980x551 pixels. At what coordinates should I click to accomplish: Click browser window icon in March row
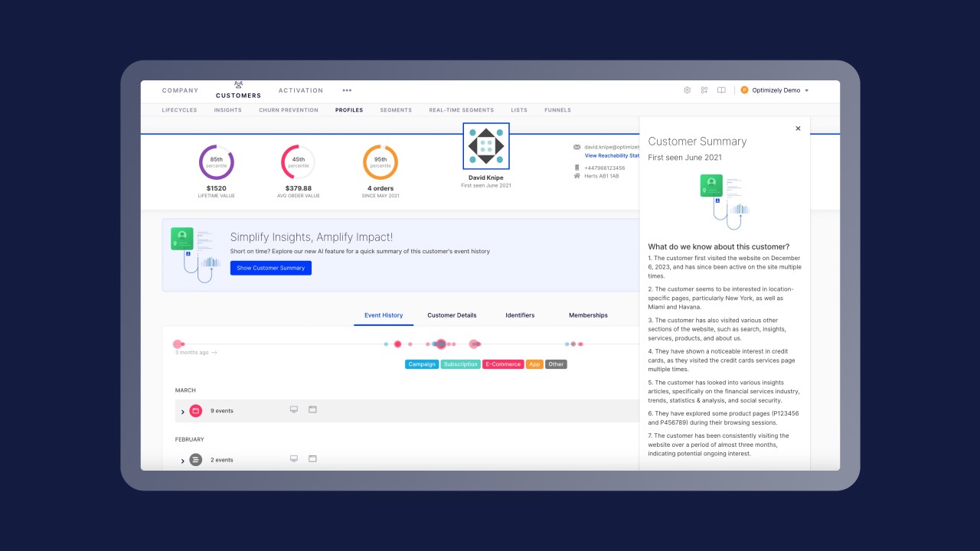(312, 410)
